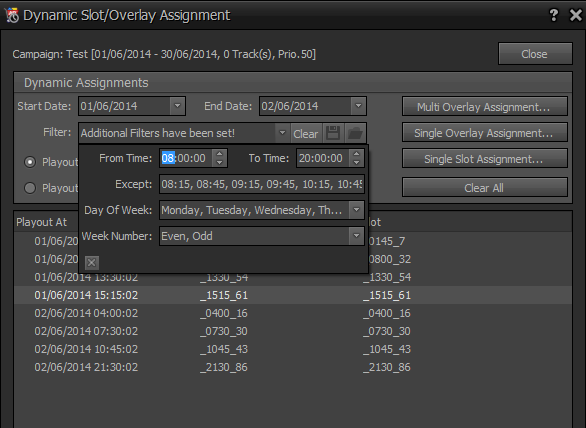Open the Start Date dropdown
Image resolution: width=586 pixels, height=428 pixels.
pos(178,106)
